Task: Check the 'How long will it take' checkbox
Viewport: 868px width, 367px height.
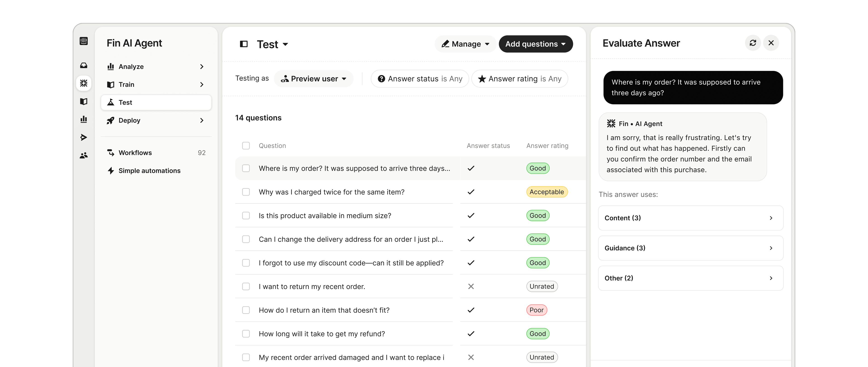Action: tap(246, 334)
